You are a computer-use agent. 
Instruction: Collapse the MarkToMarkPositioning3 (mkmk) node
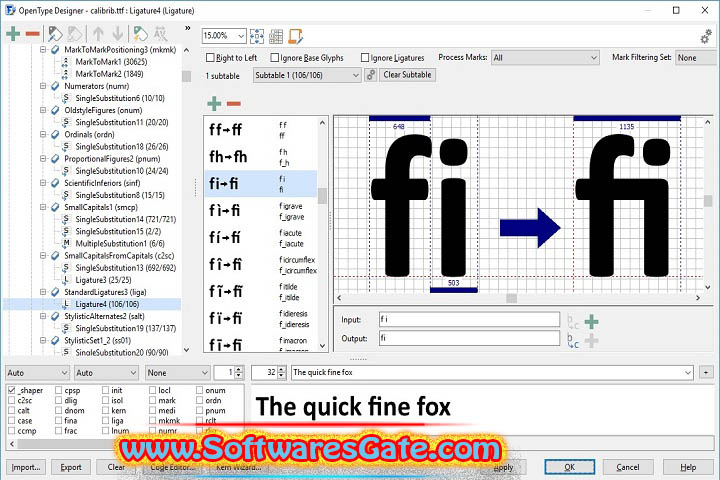(43, 49)
